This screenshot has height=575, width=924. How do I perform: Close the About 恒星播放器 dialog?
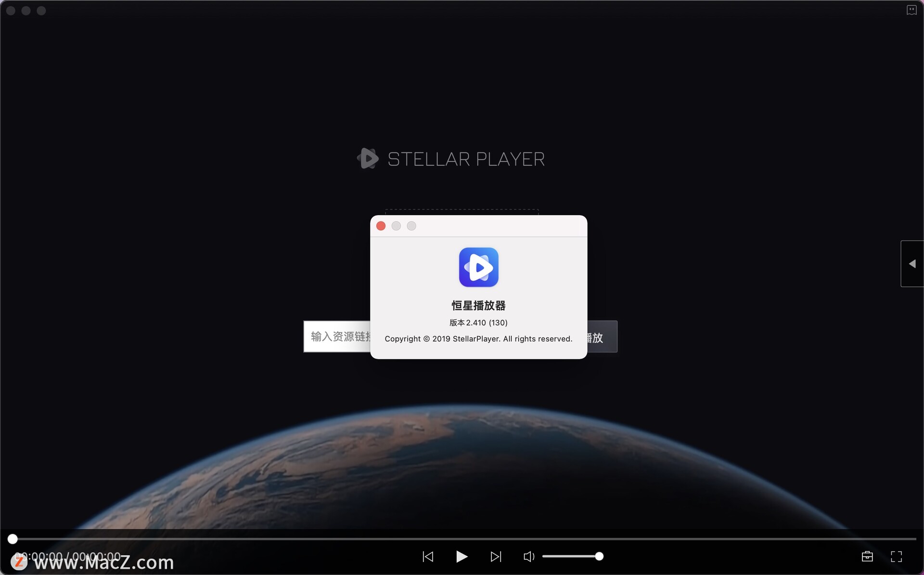(381, 226)
